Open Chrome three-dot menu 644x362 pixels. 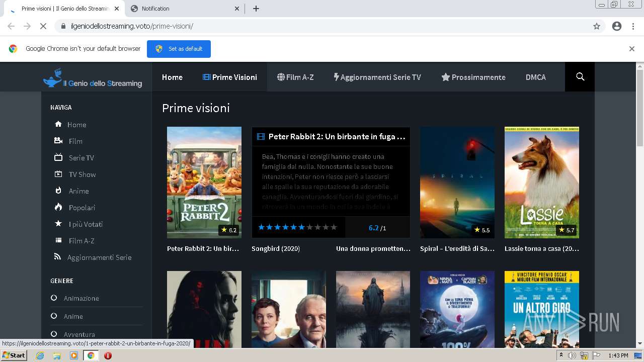point(633,26)
